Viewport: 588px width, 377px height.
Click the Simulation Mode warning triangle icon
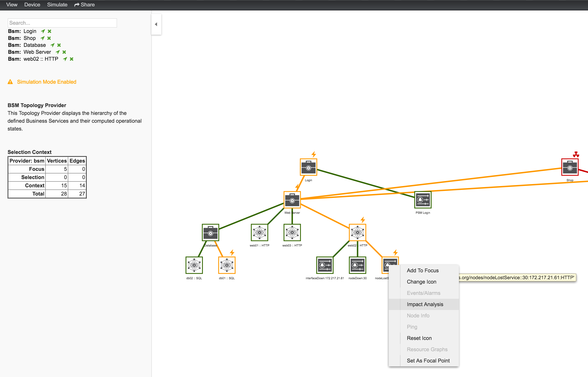click(10, 82)
